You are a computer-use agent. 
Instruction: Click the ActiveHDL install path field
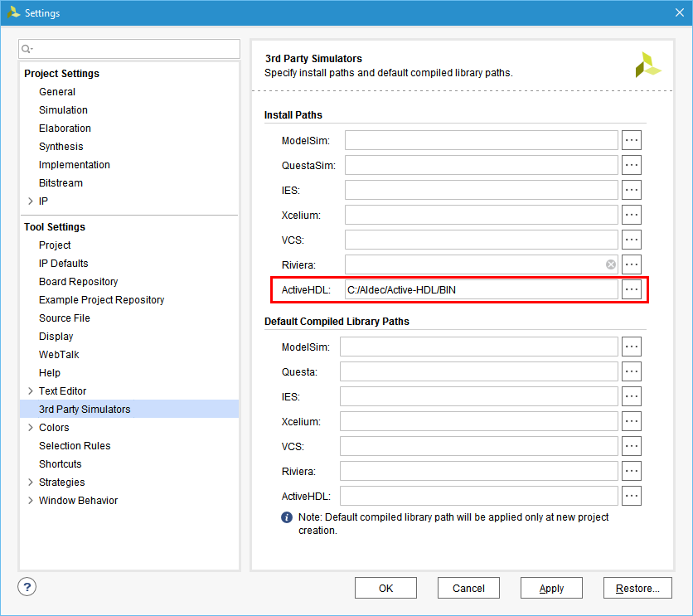482,289
